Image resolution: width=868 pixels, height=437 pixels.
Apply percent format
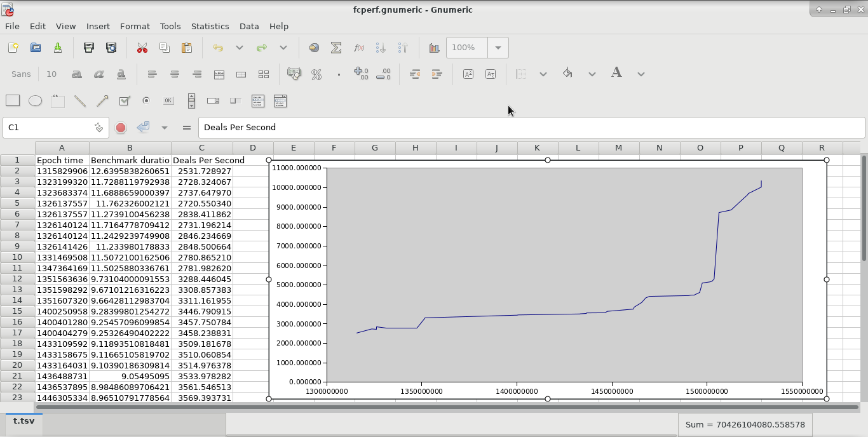(316, 74)
